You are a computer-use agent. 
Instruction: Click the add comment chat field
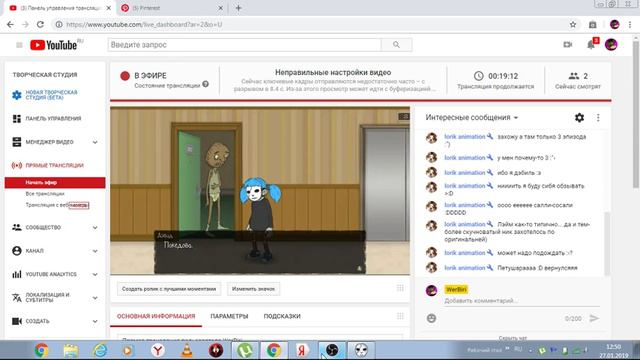522,301
